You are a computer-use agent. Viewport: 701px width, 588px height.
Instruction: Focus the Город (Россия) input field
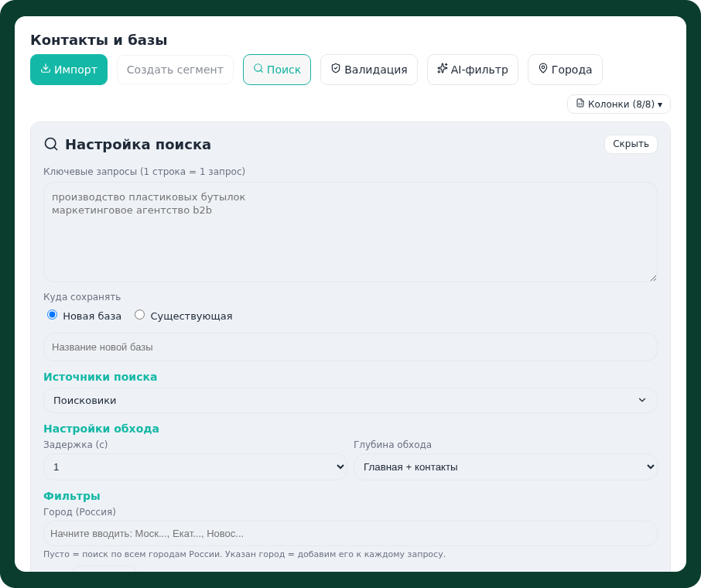coord(350,533)
